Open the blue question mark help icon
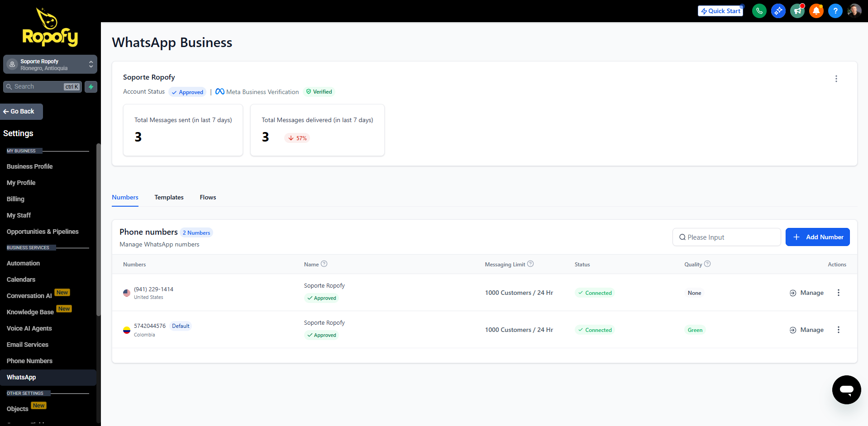The height and width of the screenshot is (426, 868). point(835,11)
